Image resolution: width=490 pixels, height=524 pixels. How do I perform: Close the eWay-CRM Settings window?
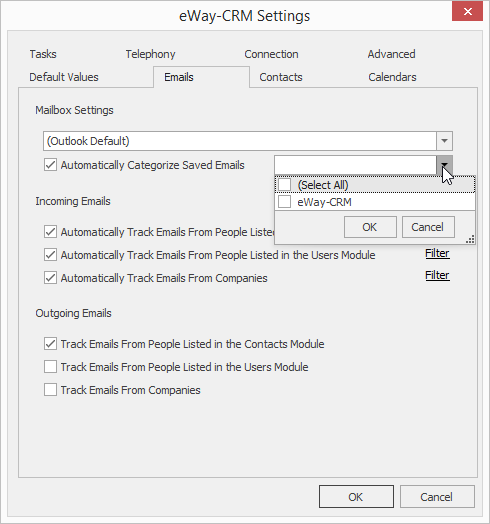(467, 12)
